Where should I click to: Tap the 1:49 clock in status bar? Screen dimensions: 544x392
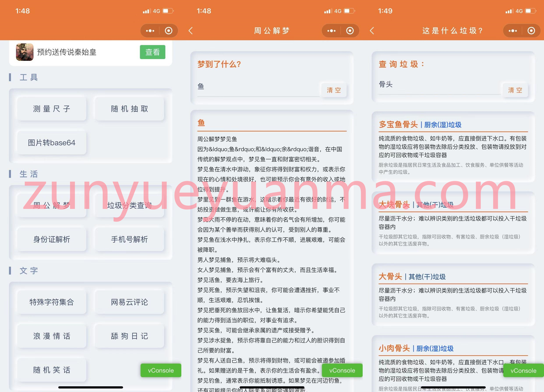385,11
